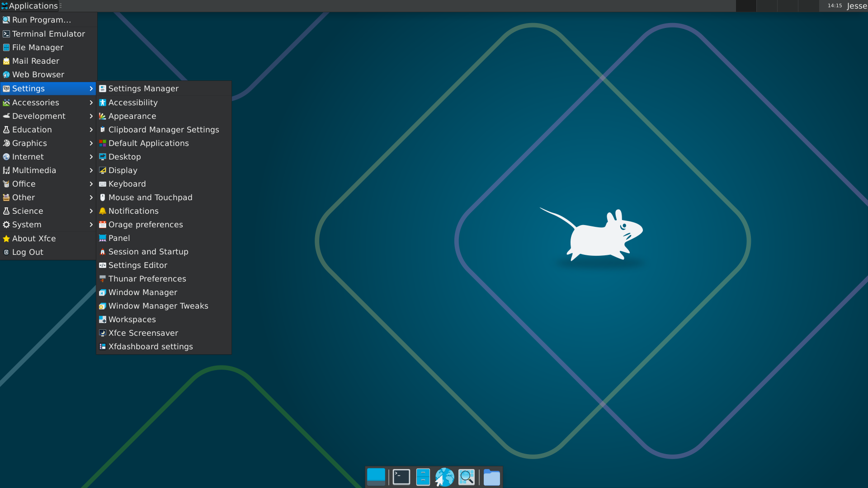Expand the Accessories submenu arrow
Image resolution: width=868 pixels, height=488 pixels.
click(91, 103)
